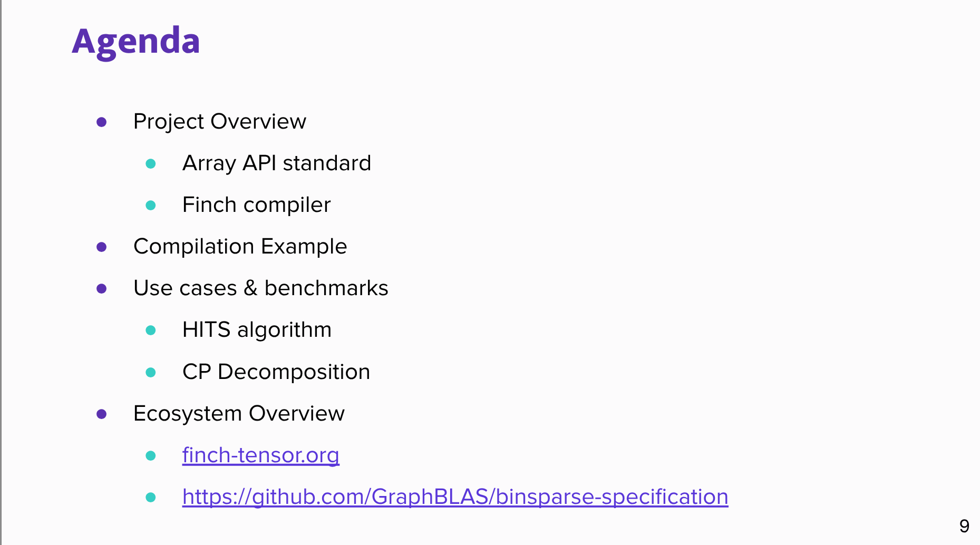Click the teal bullet beside CP Decomposition
980x545 pixels.
(x=151, y=373)
